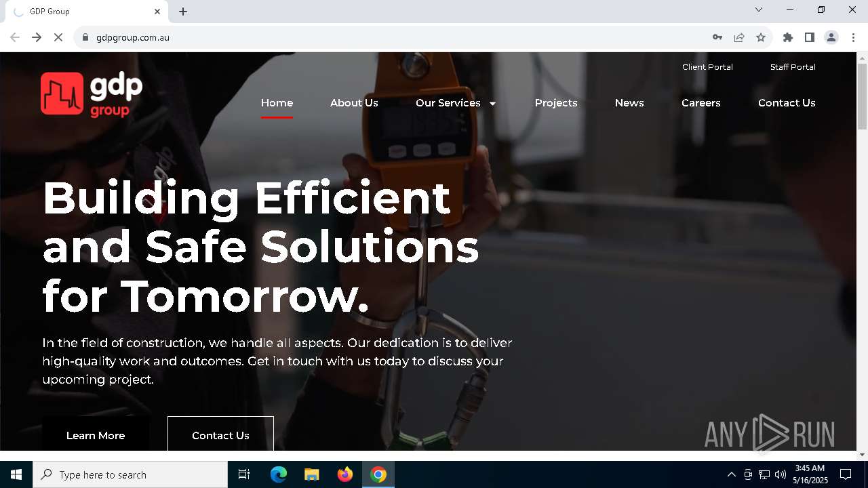The image size is (868, 488).
Task: Launch Firefox from taskbar
Action: pyautogui.click(x=345, y=474)
